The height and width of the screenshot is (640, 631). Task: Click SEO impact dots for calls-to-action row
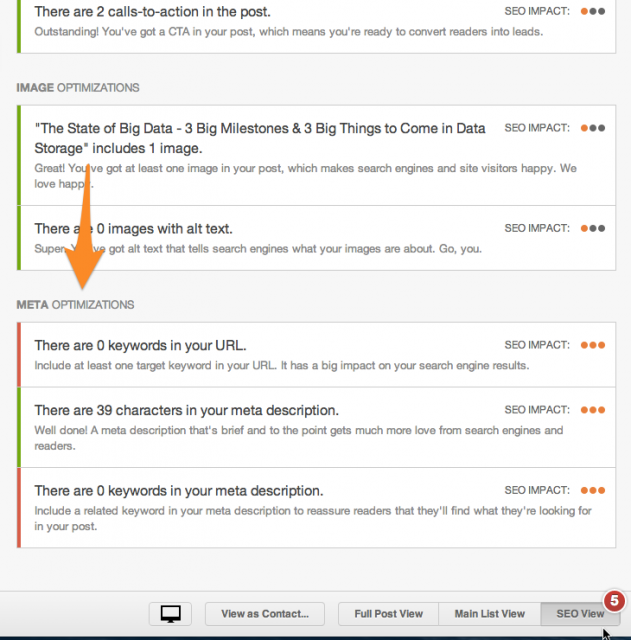pyautogui.click(x=593, y=11)
